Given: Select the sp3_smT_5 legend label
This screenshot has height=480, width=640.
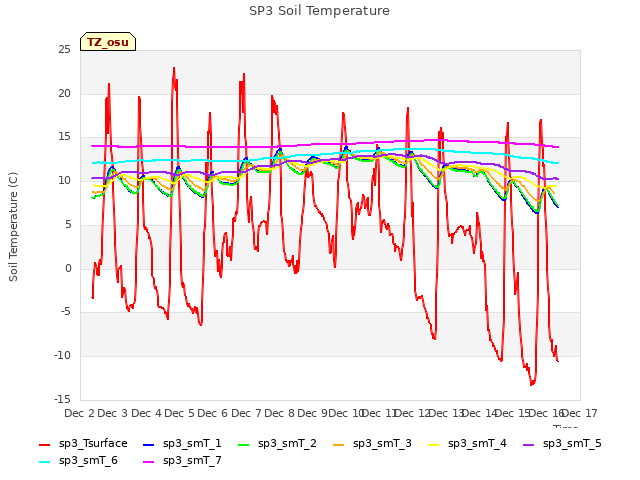Looking at the screenshot, I should coord(572,444).
